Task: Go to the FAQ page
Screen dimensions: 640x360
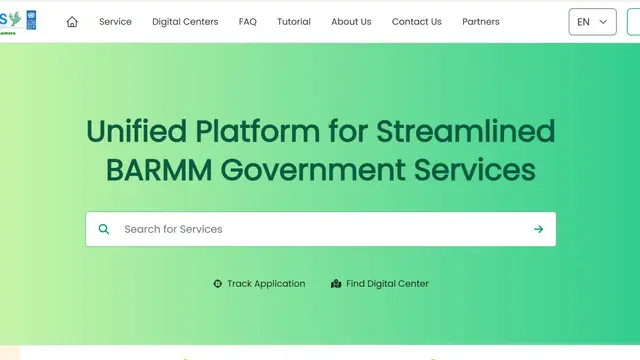Action: (247, 22)
